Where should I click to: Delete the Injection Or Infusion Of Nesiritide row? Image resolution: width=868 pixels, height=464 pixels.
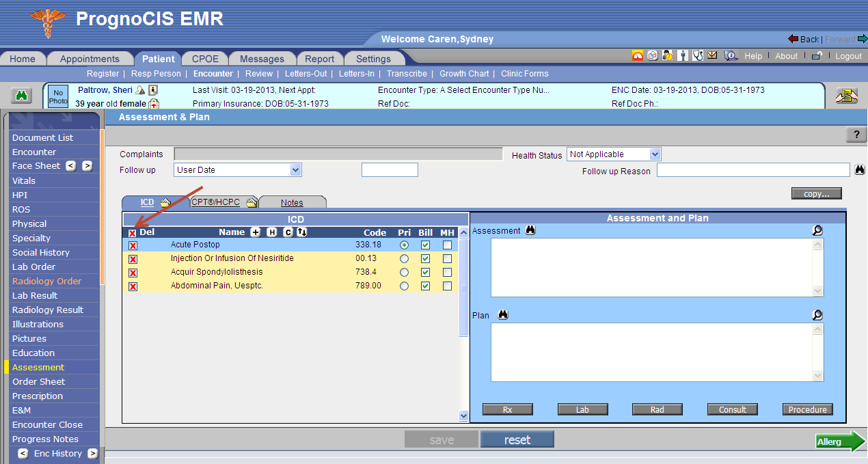(133, 259)
